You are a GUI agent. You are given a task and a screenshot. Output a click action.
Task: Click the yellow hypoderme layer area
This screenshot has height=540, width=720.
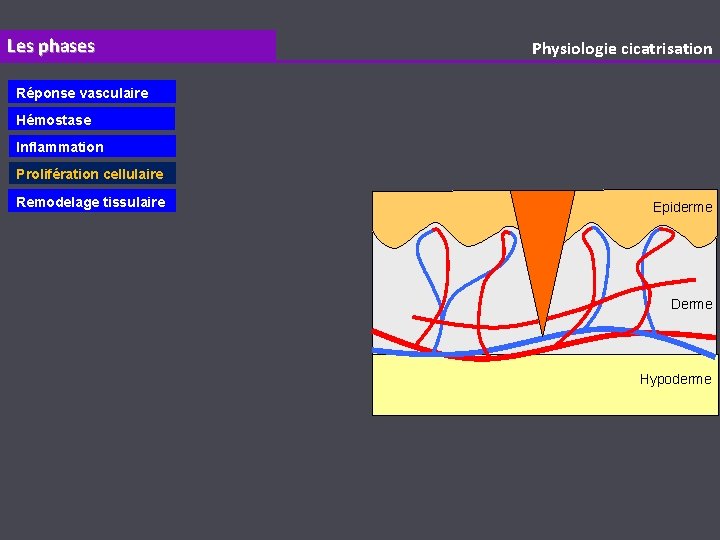click(x=545, y=386)
